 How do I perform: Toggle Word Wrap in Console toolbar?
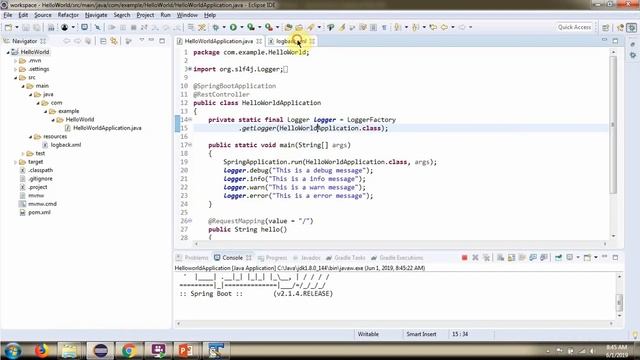tap(522, 258)
